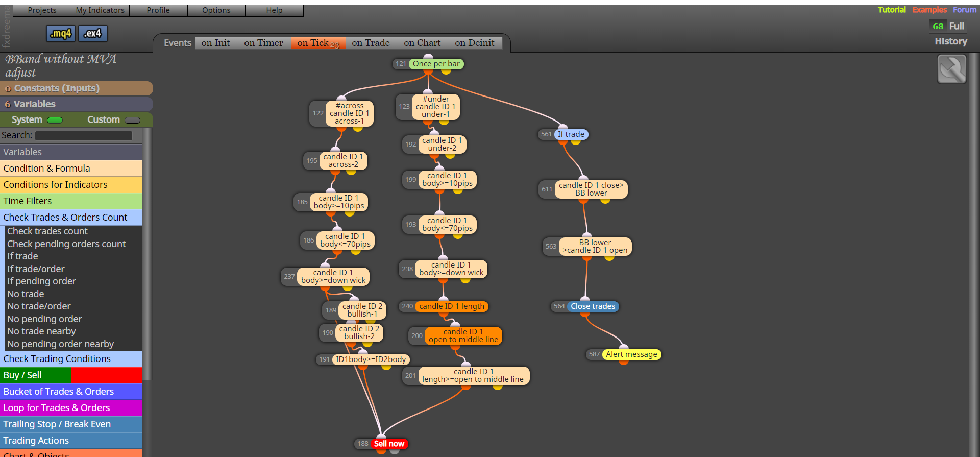Open the wrench settings tool icon
980x457 pixels.
point(951,69)
